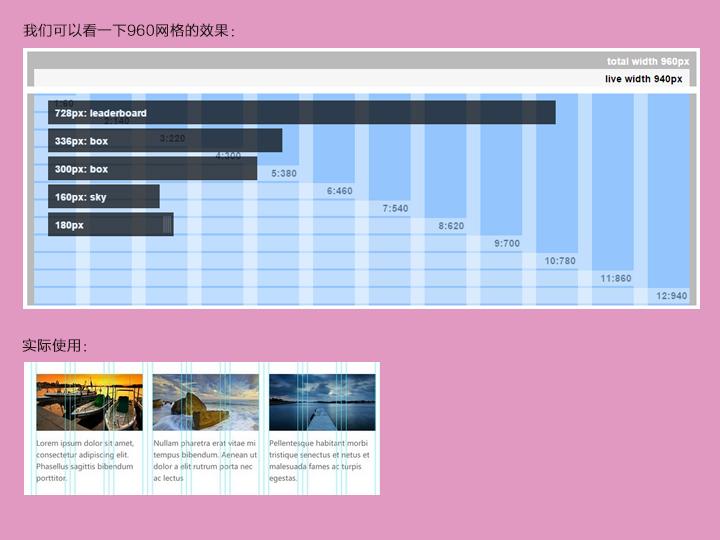Click the '8:620' column label
The width and height of the screenshot is (720, 540).
pyautogui.click(x=451, y=226)
